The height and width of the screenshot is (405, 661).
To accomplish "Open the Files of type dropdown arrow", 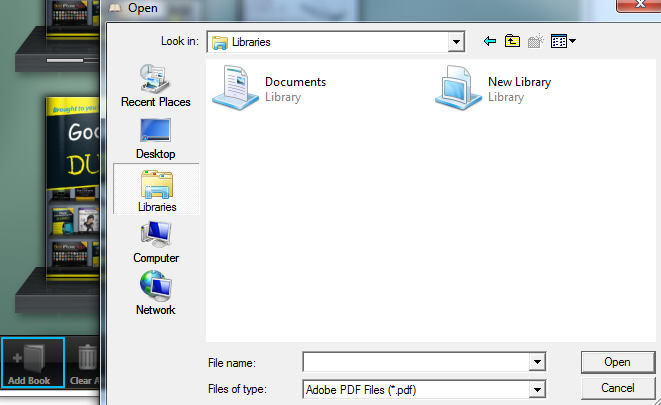I will [537, 390].
